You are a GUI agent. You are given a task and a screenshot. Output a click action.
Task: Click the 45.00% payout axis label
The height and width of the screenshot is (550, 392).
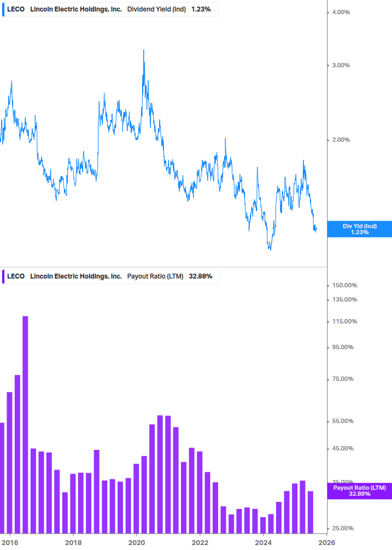click(343, 448)
